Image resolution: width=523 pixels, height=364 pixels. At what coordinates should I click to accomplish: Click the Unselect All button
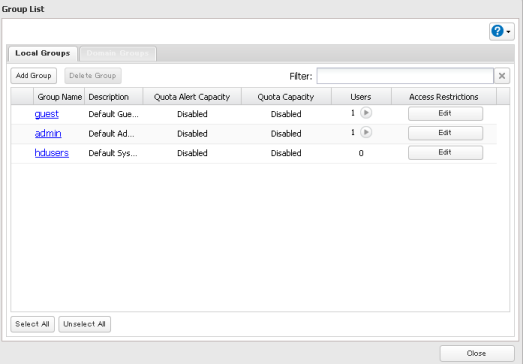tap(84, 324)
